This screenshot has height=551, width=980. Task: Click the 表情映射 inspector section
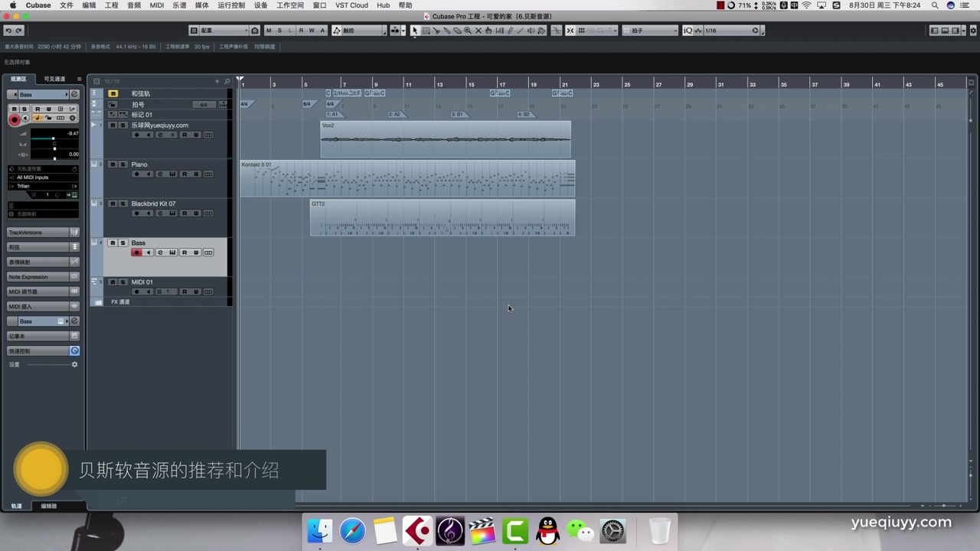pos(44,262)
